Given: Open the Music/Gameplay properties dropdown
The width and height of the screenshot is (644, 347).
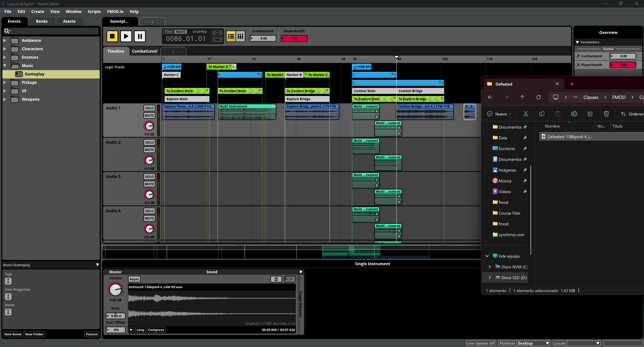Looking at the screenshot, I should click(x=98, y=265).
